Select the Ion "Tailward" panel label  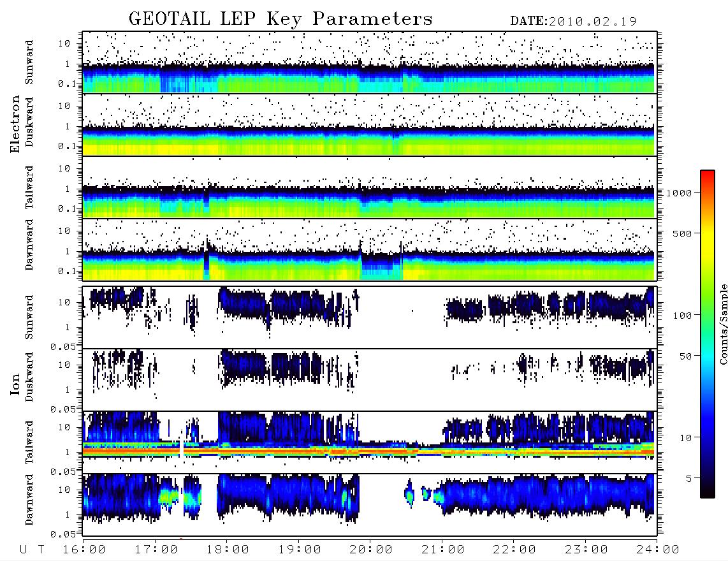click(29, 442)
